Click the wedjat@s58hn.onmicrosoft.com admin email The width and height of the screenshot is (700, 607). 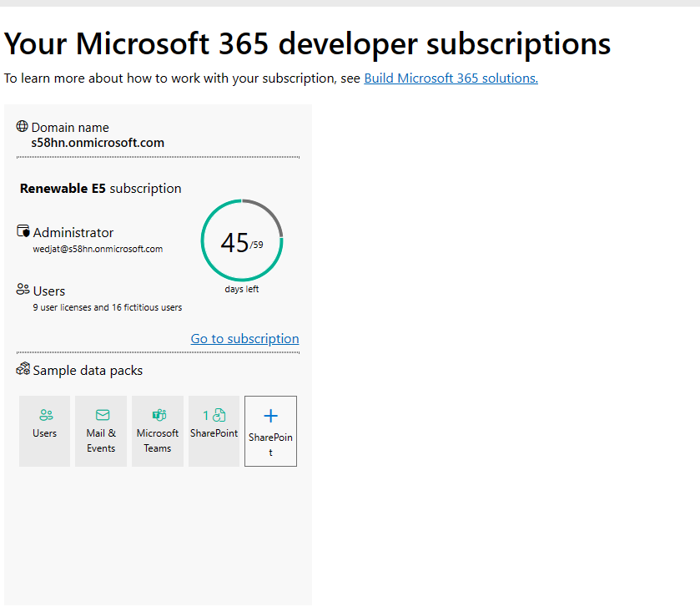coord(98,250)
